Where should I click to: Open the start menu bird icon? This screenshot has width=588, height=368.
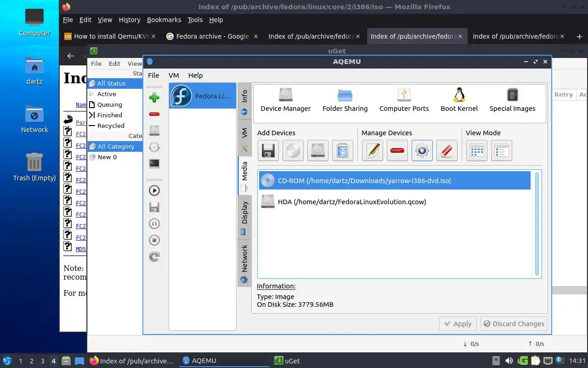click(x=7, y=361)
